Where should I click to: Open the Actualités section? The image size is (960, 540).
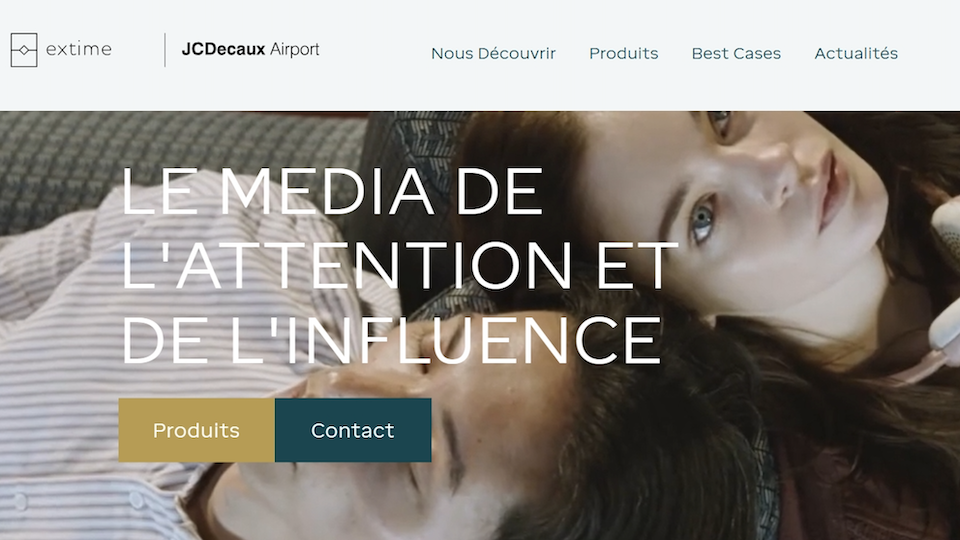tap(856, 53)
